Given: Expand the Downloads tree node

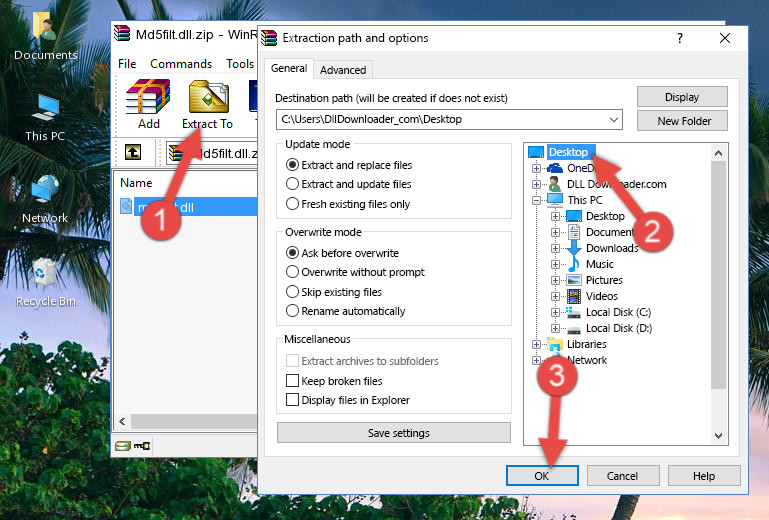Looking at the screenshot, I should click(x=555, y=248).
